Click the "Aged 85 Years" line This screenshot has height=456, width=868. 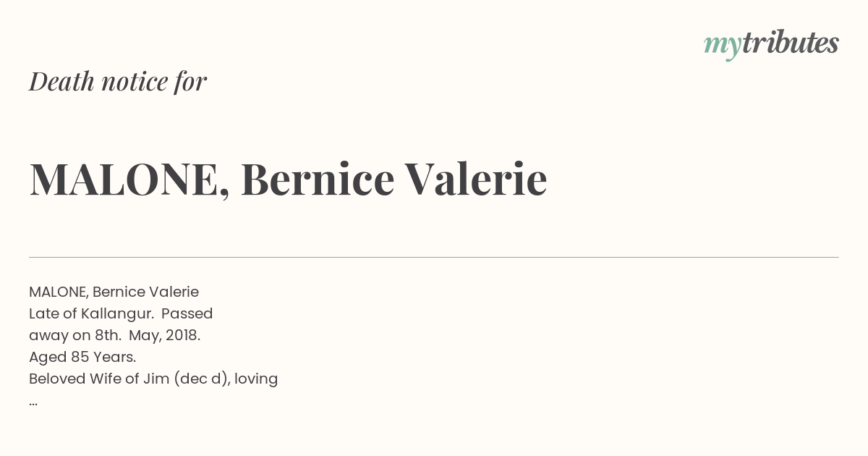82,358
